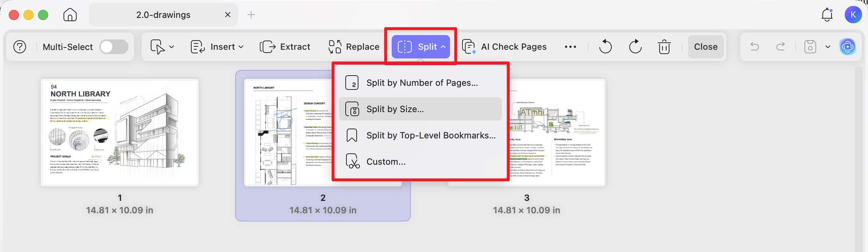Select Split by Size option

point(420,109)
